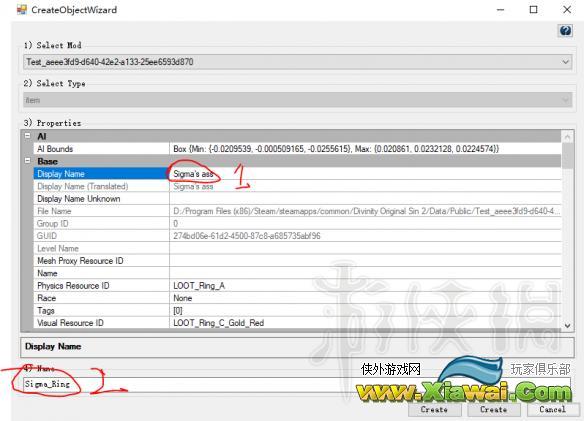Screen dimensions: 584x421
Task: Edit the Display Name value Sigma's ass
Action: tap(365, 174)
